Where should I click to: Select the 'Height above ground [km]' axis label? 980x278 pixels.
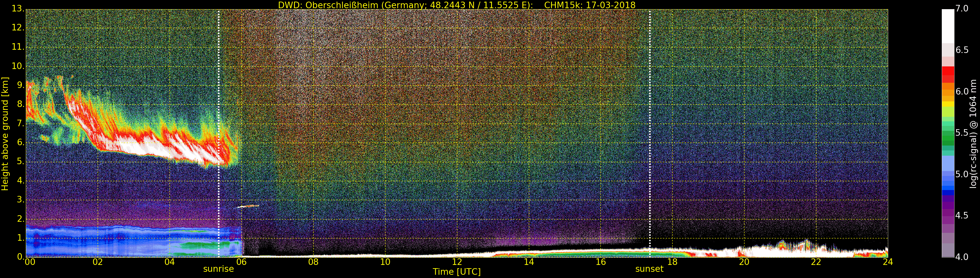tap(5, 134)
